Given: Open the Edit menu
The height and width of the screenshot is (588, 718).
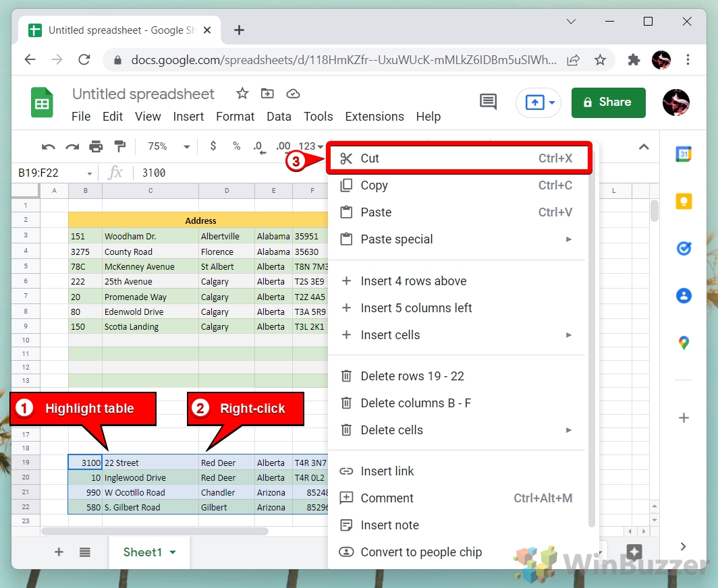Looking at the screenshot, I should pos(113,117).
